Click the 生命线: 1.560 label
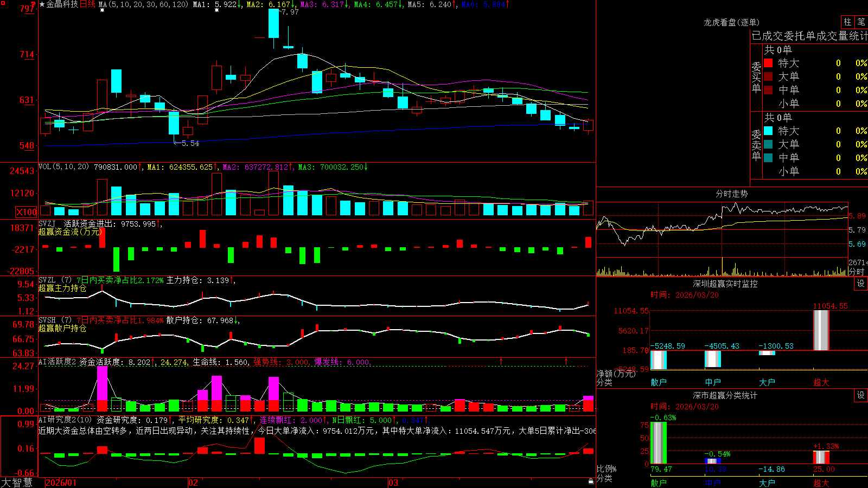Viewport: 868px width, 488px height. [221, 362]
